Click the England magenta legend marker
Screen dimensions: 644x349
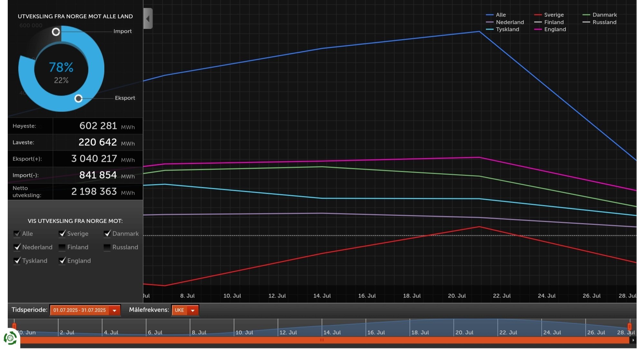[x=538, y=29]
